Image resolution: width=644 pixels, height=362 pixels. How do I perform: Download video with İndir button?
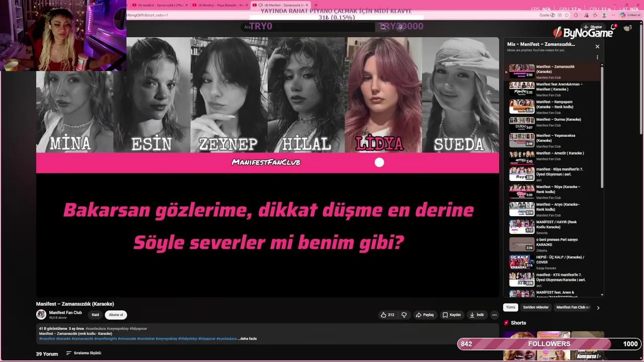tap(476, 315)
